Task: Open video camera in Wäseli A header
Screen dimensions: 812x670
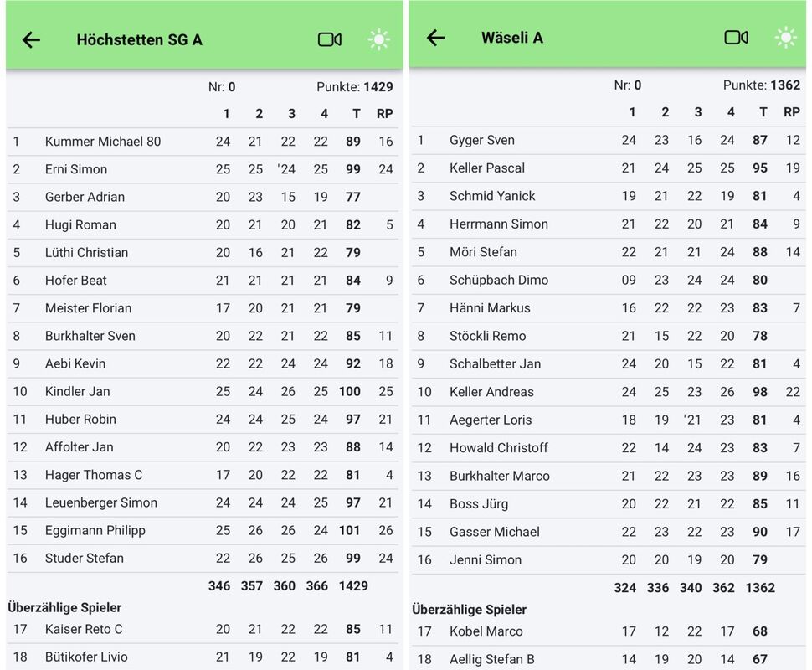Action: pyautogui.click(x=736, y=38)
